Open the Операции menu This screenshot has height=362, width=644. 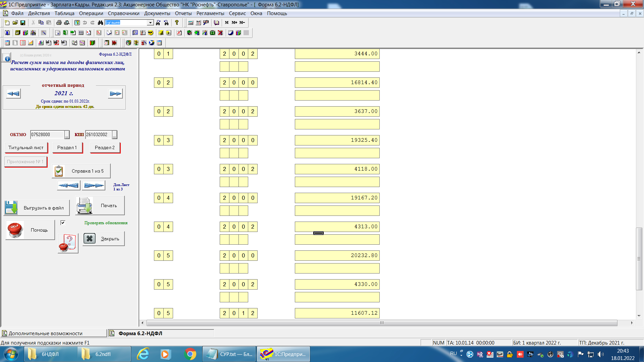point(91,13)
